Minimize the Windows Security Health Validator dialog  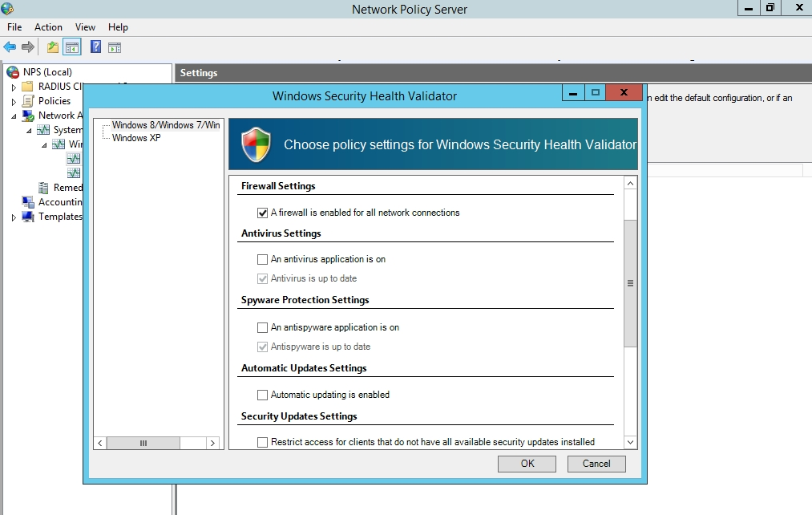click(573, 93)
